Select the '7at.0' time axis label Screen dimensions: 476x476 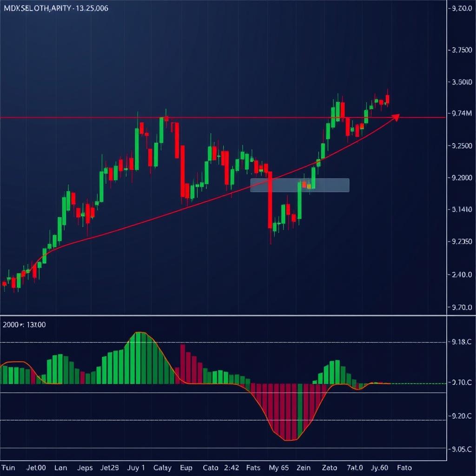(x=355, y=468)
